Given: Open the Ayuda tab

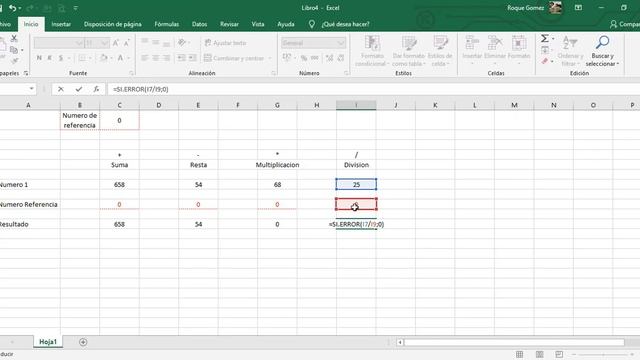Looking at the screenshot, I should click(286, 24).
